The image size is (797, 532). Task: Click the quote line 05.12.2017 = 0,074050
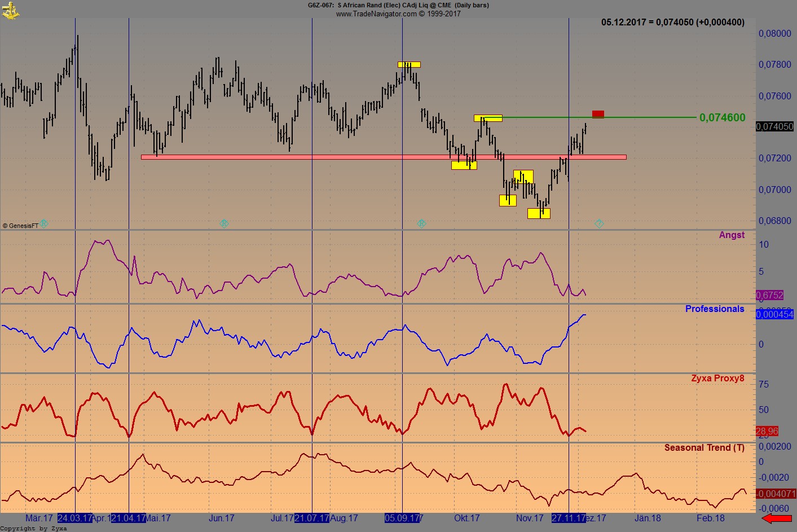coord(673,23)
